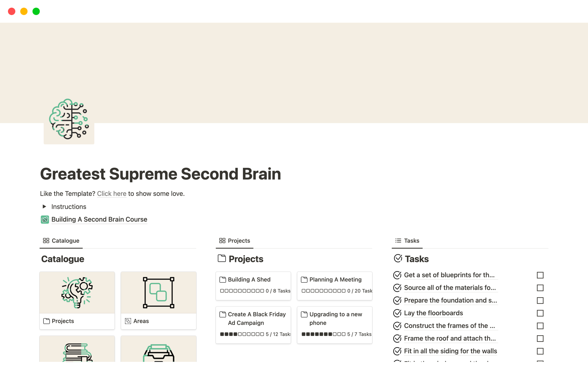
Task: Open the Areas catalogue card thumbnail
Action: pyautogui.click(x=158, y=293)
